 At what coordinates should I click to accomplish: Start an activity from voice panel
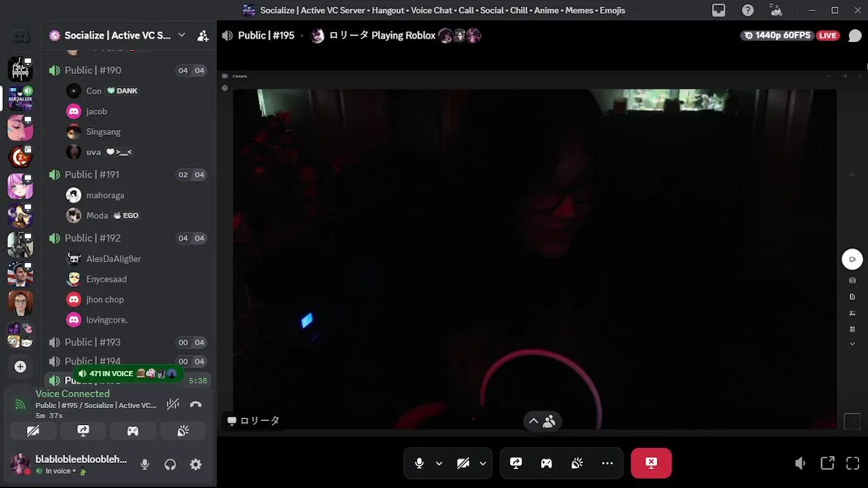pos(133,430)
